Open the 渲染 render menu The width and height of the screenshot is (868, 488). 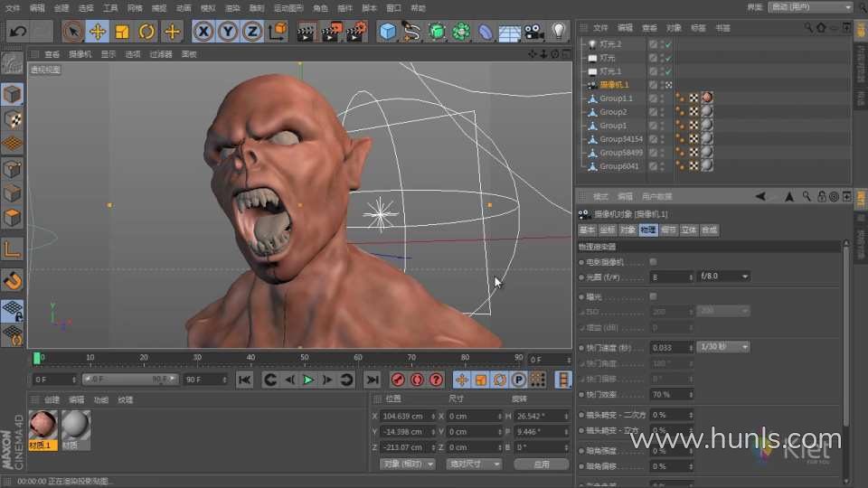point(232,8)
